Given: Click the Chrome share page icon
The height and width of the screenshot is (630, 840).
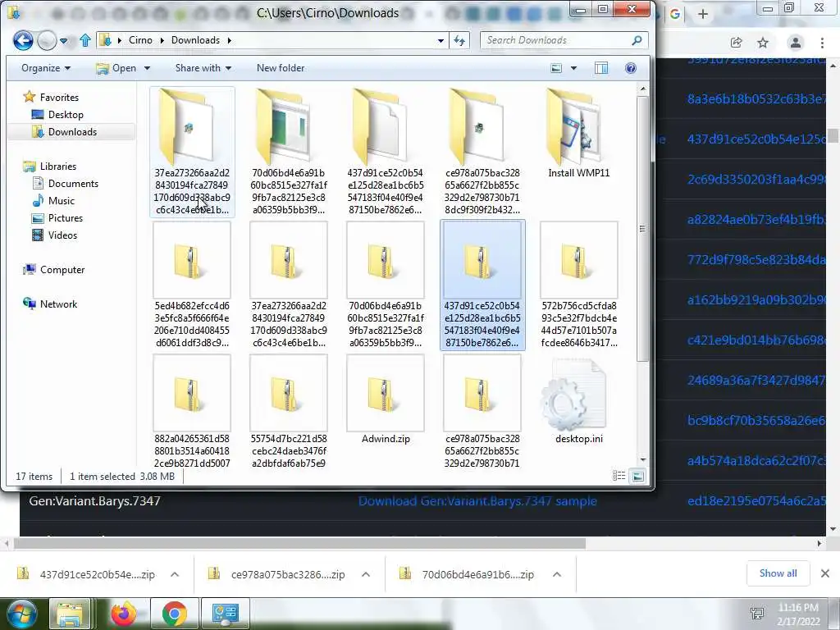Looking at the screenshot, I should (x=736, y=43).
